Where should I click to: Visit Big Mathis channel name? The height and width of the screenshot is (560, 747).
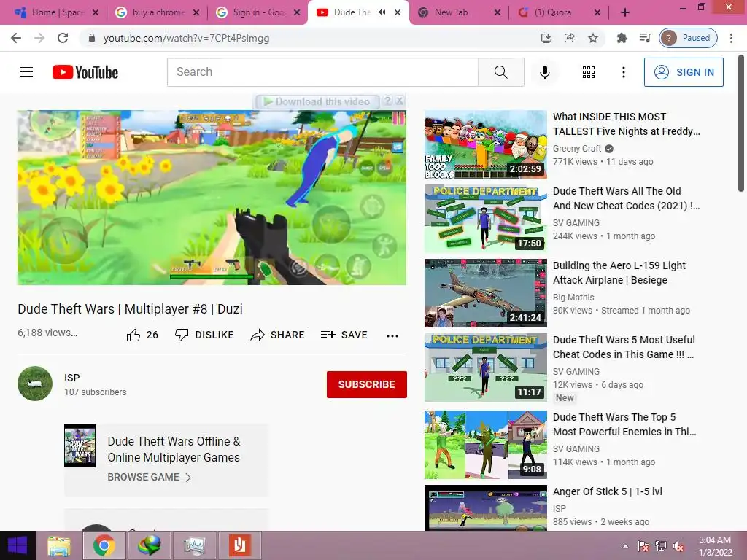click(x=573, y=297)
